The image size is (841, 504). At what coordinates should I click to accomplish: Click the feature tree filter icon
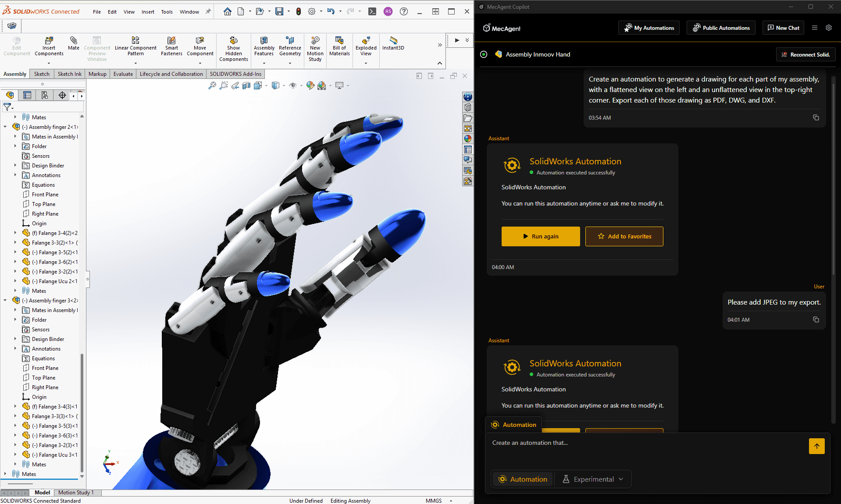point(7,106)
